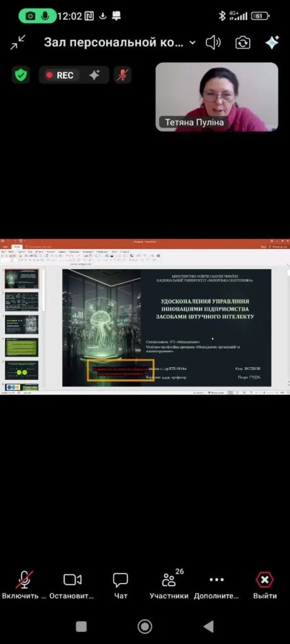Tap the green shield security icon
The height and width of the screenshot is (644, 290).
(x=21, y=75)
